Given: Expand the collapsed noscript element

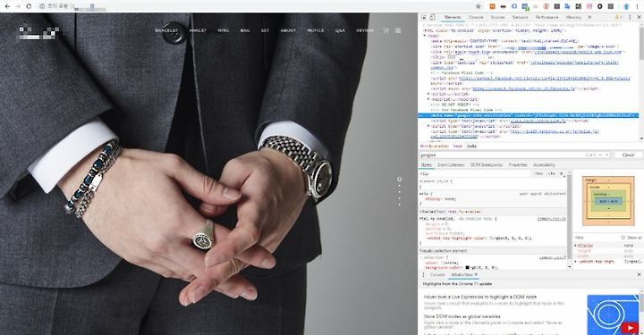Looking at the screenshot, I should (429, 99).
